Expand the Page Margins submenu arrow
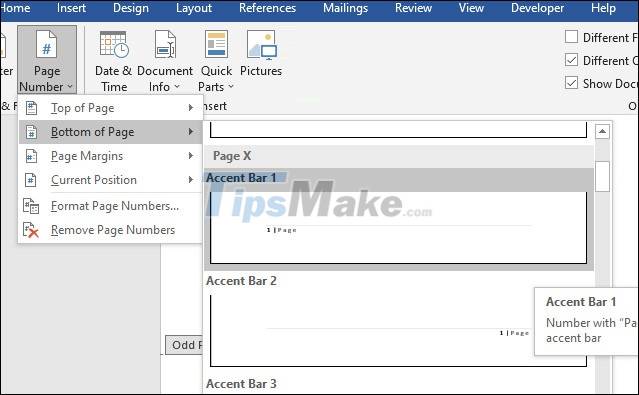The width and height of the screenshot is (639, 395). coord(190,156)
